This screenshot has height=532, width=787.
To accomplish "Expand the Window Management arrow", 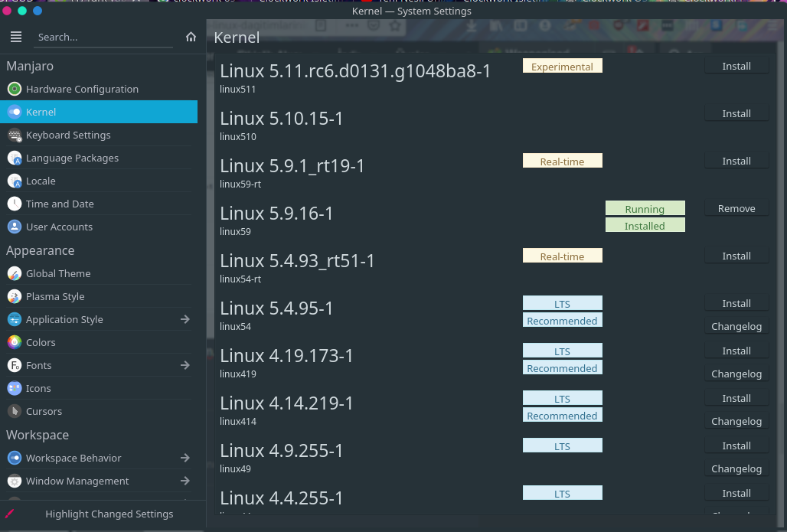I will pos(185,481).
